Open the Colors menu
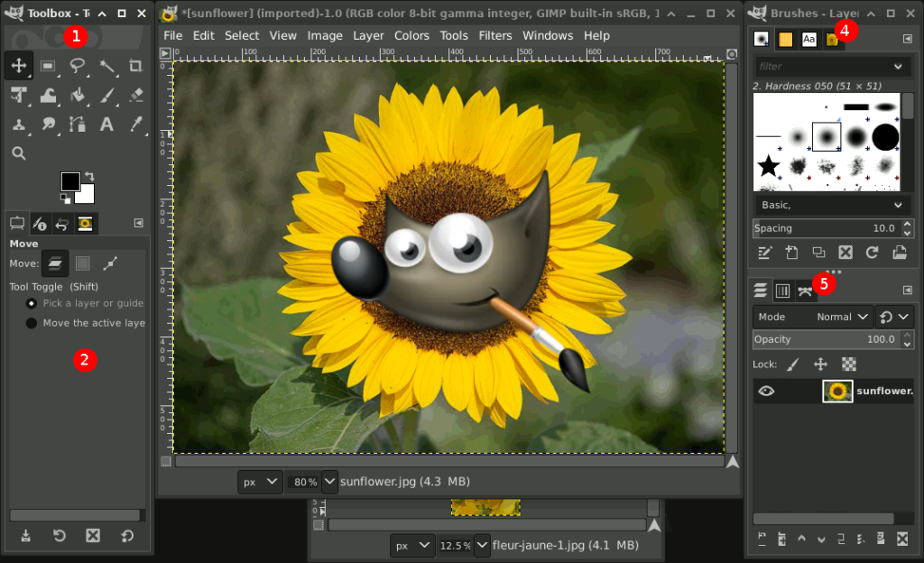 (x=411, y=35)
